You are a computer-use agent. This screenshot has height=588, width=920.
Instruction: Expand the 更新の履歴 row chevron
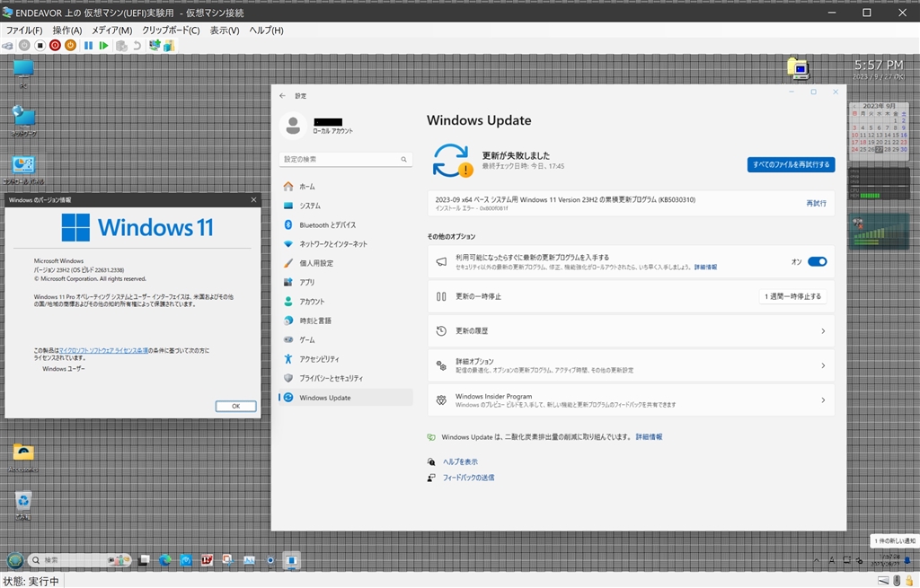coord(823,331)
